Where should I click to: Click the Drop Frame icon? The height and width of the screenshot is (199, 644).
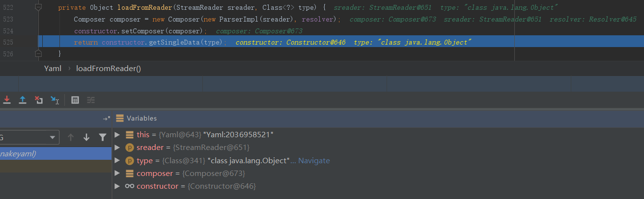(x=39, y=100)
